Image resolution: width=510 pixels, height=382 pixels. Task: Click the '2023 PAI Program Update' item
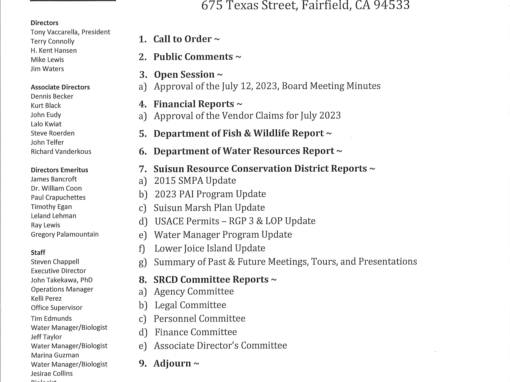(x=210, y=194)
